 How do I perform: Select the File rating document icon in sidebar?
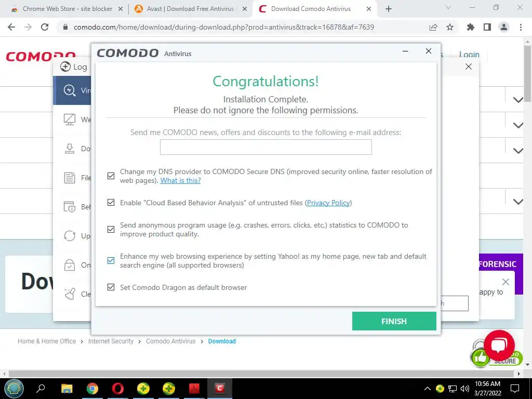pyautogui.click(x=70, y=178)
